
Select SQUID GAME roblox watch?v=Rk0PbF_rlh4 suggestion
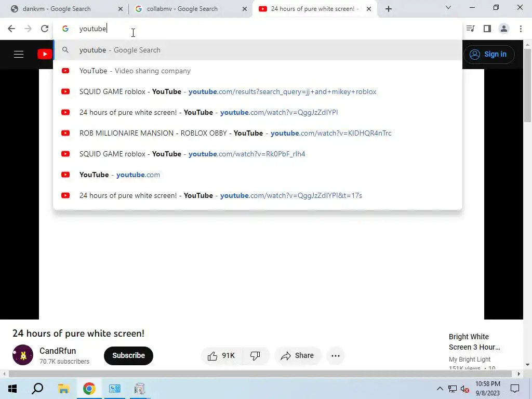tap(258, 154)
